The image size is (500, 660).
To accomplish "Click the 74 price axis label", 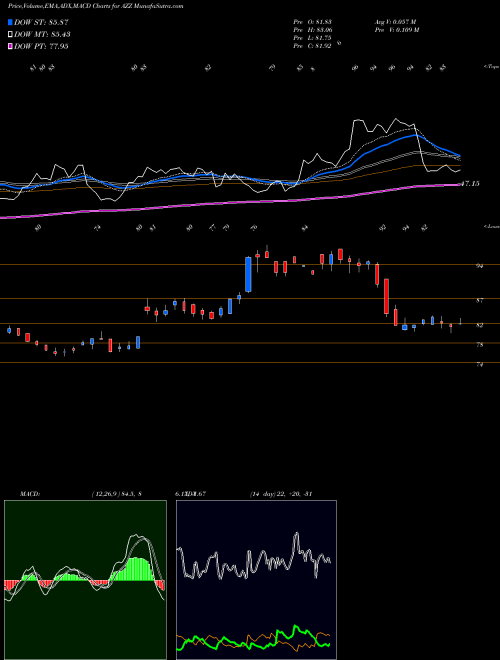I will [x=479, y=364].
